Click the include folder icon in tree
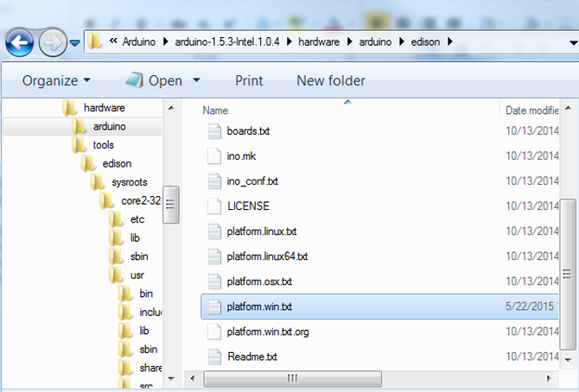Viewport: 579px width, 392px height. tap(125, 312)
